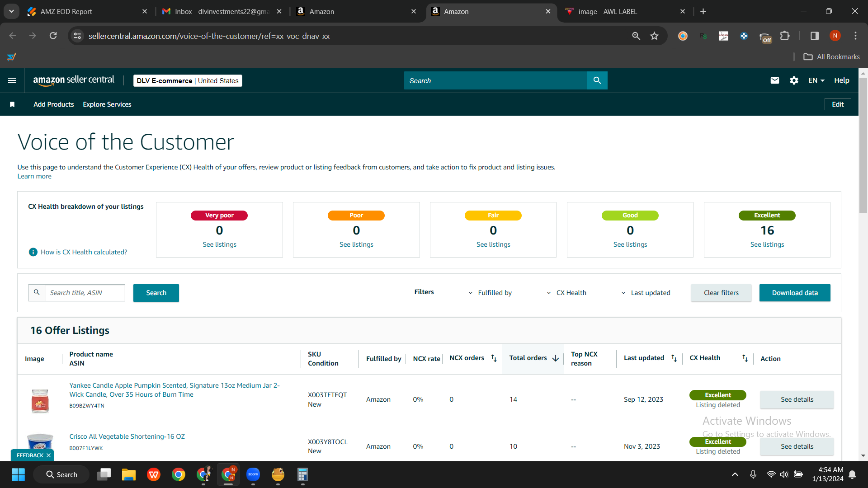Open Add Products in navigation bar
Viewport: 868px width, 488px height.
point(53,104)
